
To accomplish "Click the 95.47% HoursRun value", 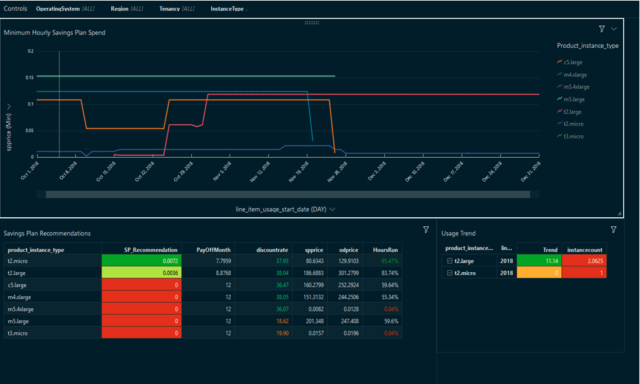I will [x=390, y=261].
